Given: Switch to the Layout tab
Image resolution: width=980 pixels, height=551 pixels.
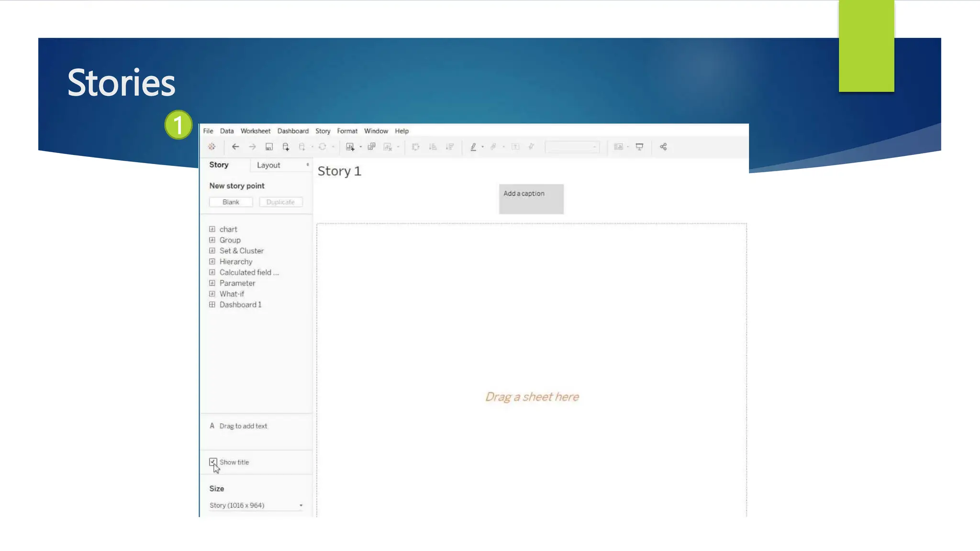Looking at the screenshot, I should (x=268, y=165).
